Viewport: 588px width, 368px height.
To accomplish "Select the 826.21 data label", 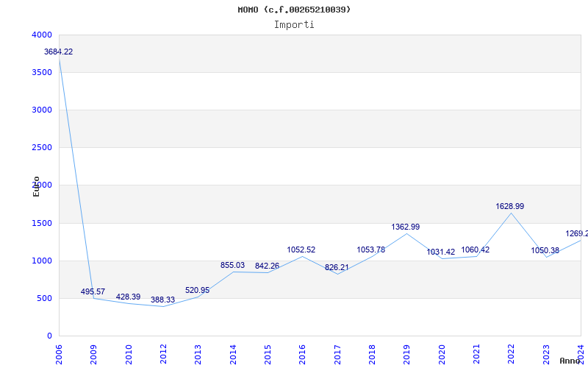I will pos(337,268).
